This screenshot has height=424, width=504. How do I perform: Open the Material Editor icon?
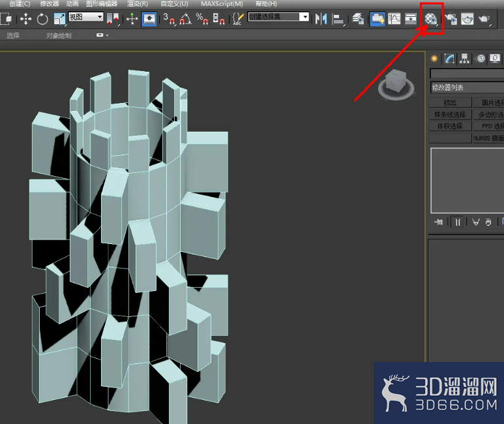pyautogui.click(x=432, y=19)
